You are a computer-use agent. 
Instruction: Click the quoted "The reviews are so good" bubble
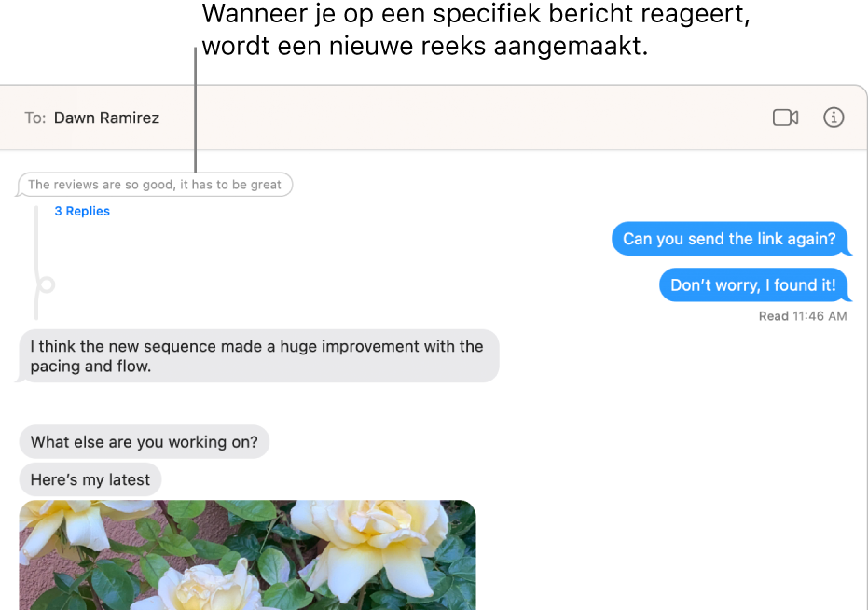(x=155, y=185)
